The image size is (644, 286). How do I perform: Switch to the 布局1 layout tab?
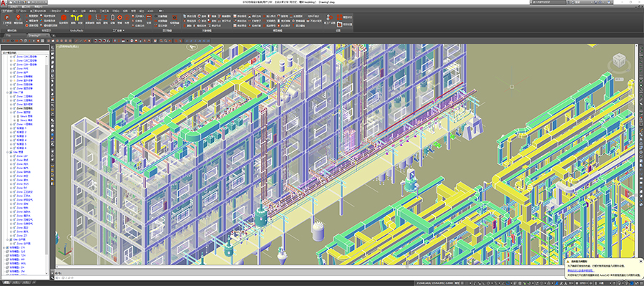pyautogui.click(x=15, y=282)
